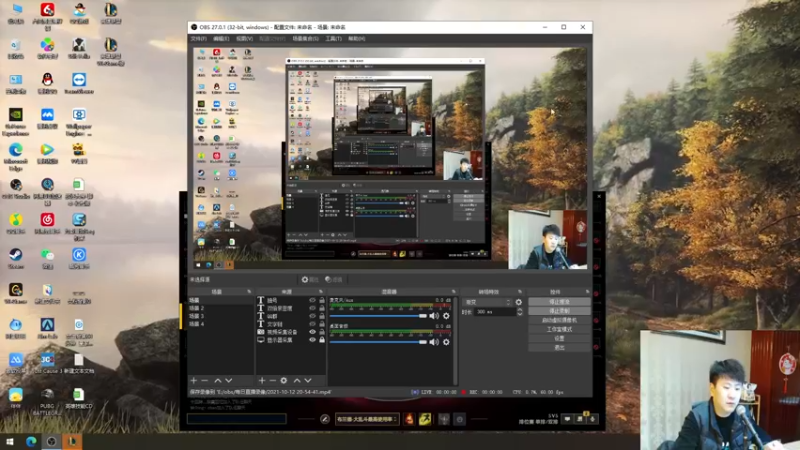Open 视图(V) menu in OBS
The height and width of the screenshot is (450, 800).
click(244, 39)
